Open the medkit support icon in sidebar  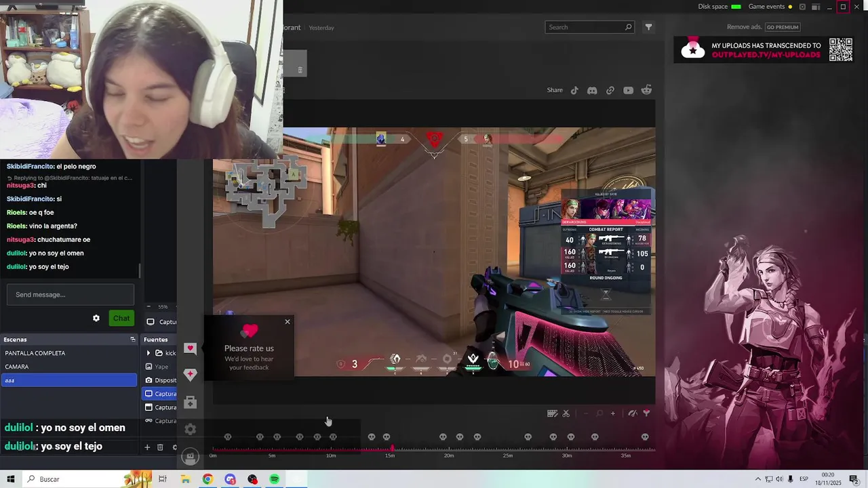pyautogui.click(x=190, y=402)
